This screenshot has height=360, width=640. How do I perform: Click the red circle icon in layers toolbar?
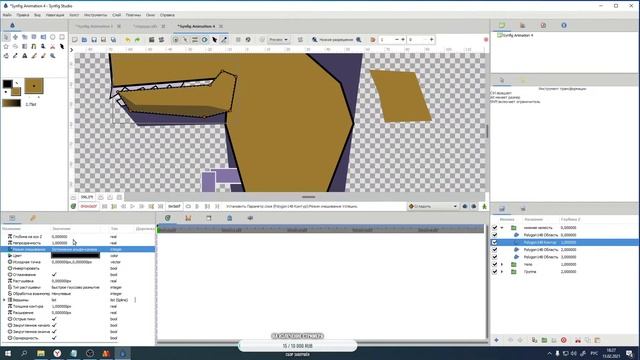pyautogui.click(x=564, y=340)
